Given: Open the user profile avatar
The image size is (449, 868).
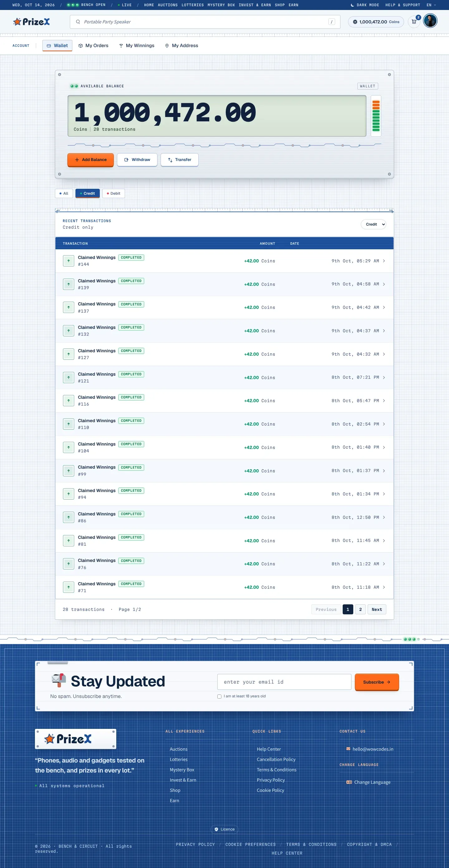Looking at the screenshot, I should coord(430,21).
